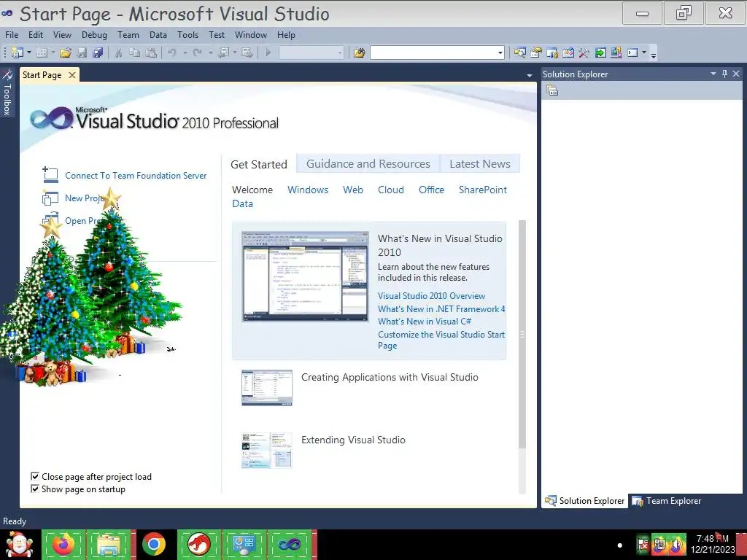
Task: Open Creating Applications with Visual Studio item
Action: [x=390, y=377]
